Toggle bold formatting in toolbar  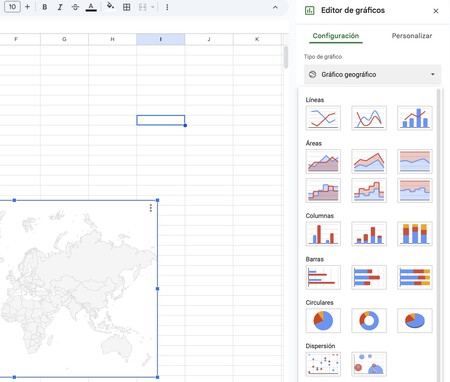point(45,7)
